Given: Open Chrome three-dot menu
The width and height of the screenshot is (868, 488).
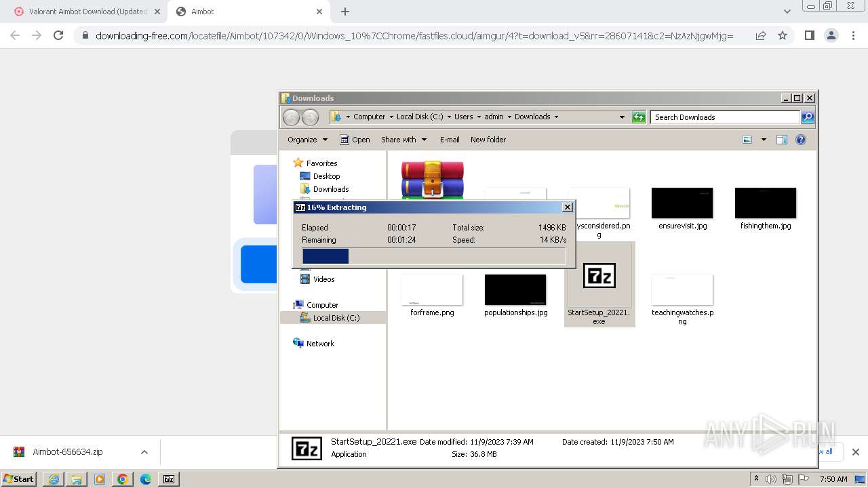Looking at the screenshot, I should tap(853, 35).
